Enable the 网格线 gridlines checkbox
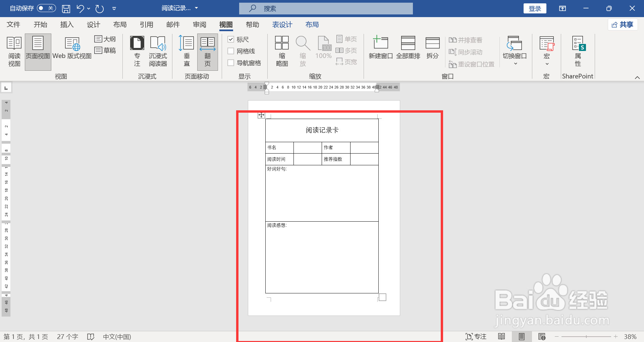The width and height of the screenshot is (644, 342). (230, 51)
